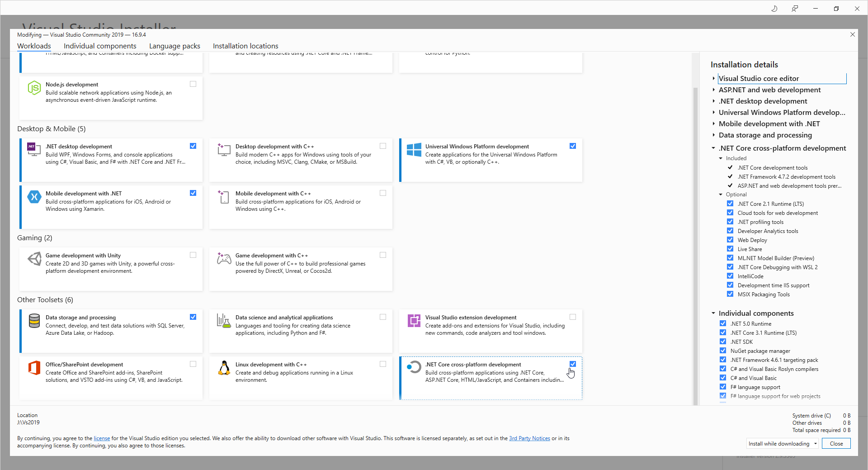Uncheck .NET Core cross-platform development workload
The width and height of the screenshot is (868, 470).
coord(573,364)
